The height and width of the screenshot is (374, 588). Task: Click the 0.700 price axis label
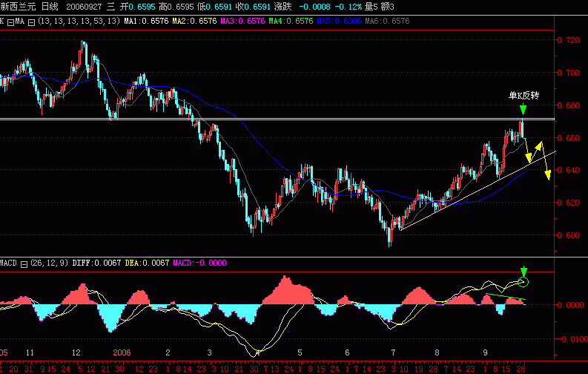[569, 73]
